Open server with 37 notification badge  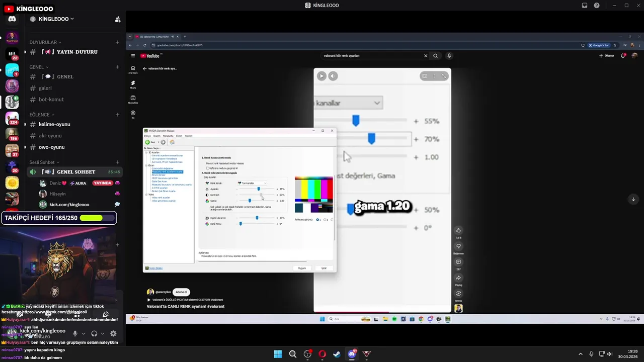(12, 150)
